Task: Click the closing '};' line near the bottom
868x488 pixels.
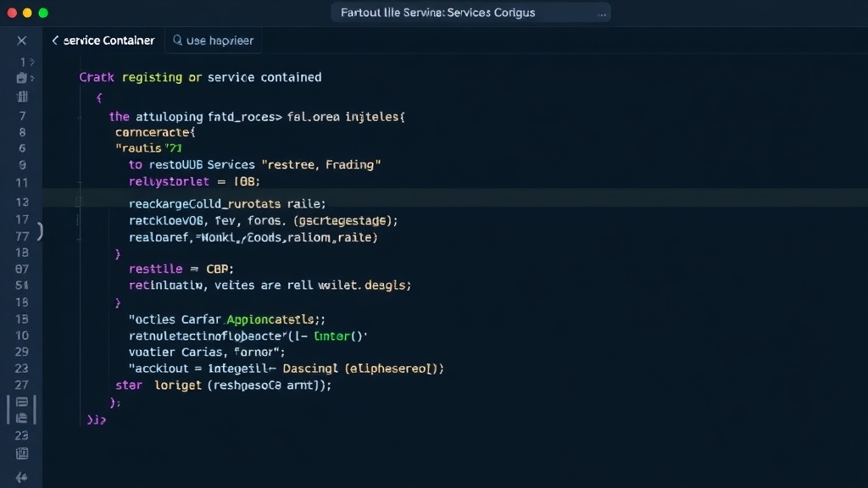Action: pyautogui.click(x=115, y=402)
